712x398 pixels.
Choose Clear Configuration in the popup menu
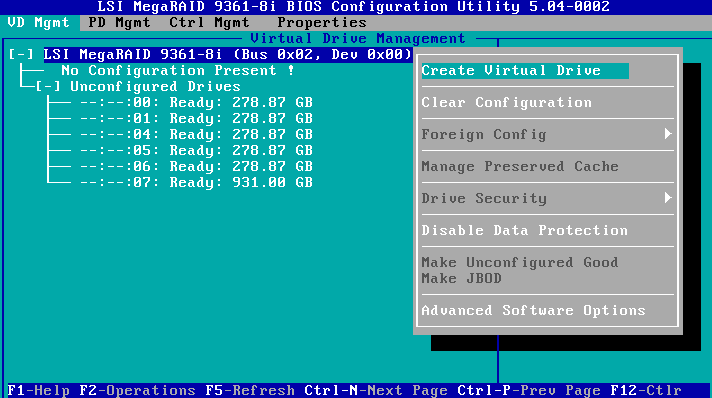pyautogui.click(x=507, y=103)
